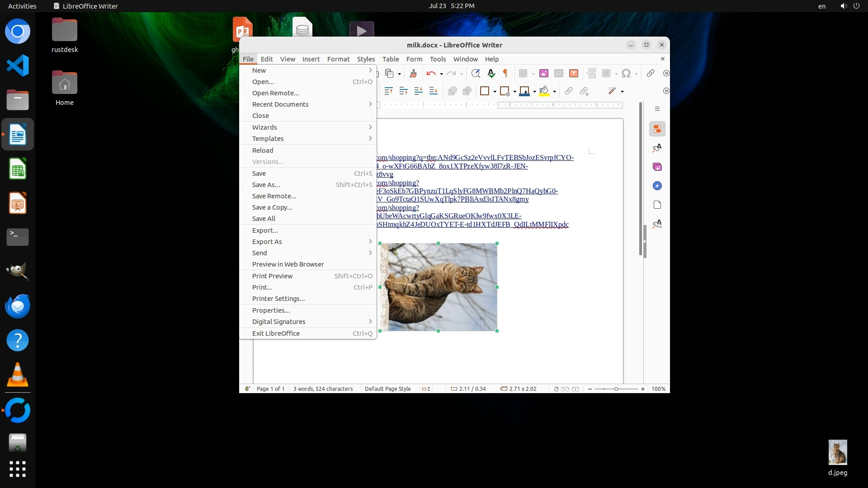Click the first google shopping hyperlink line
This screenshot has height=488, width=868.
(x=475, y=158)
